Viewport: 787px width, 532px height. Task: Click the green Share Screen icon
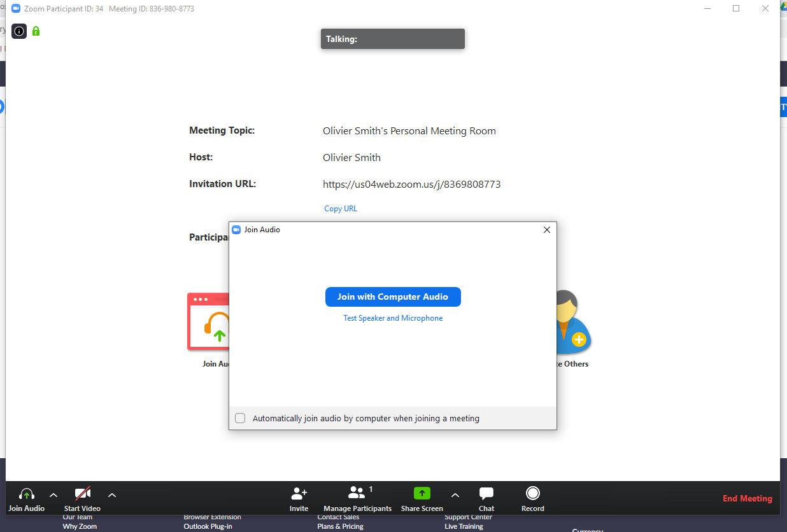coord(422,493)
